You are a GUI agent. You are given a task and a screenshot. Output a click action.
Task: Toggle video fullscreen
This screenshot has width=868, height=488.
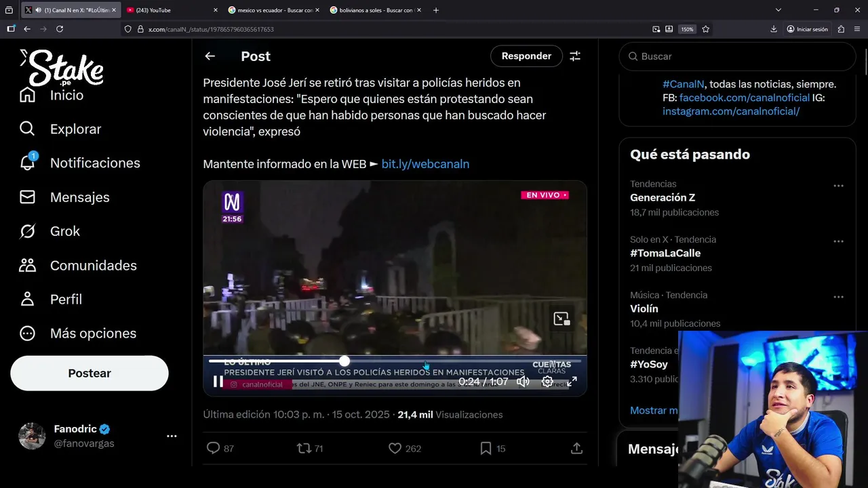tap(572, 382)
